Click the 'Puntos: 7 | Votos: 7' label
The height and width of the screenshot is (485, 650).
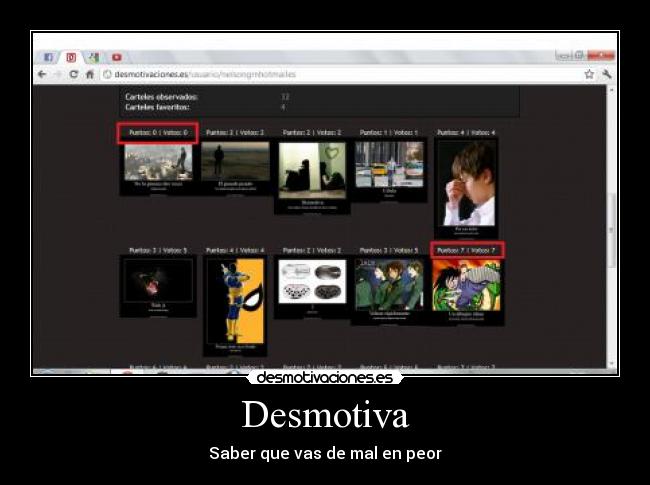pyautogui.click(x=466, y=250)
